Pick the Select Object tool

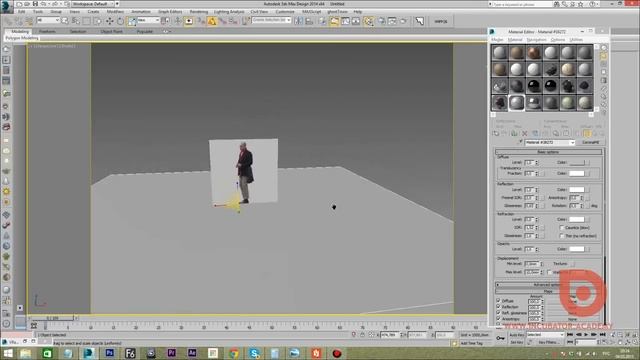64,21
